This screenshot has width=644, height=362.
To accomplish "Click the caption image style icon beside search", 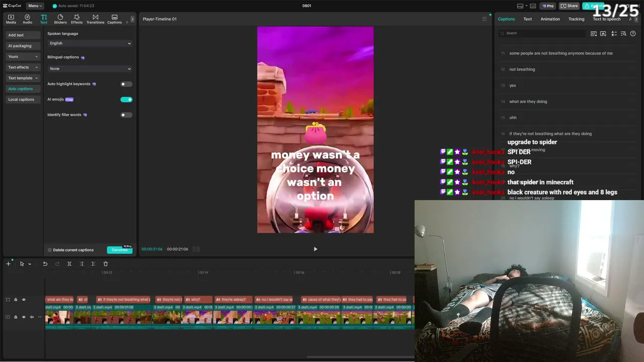I will [604, 33].
